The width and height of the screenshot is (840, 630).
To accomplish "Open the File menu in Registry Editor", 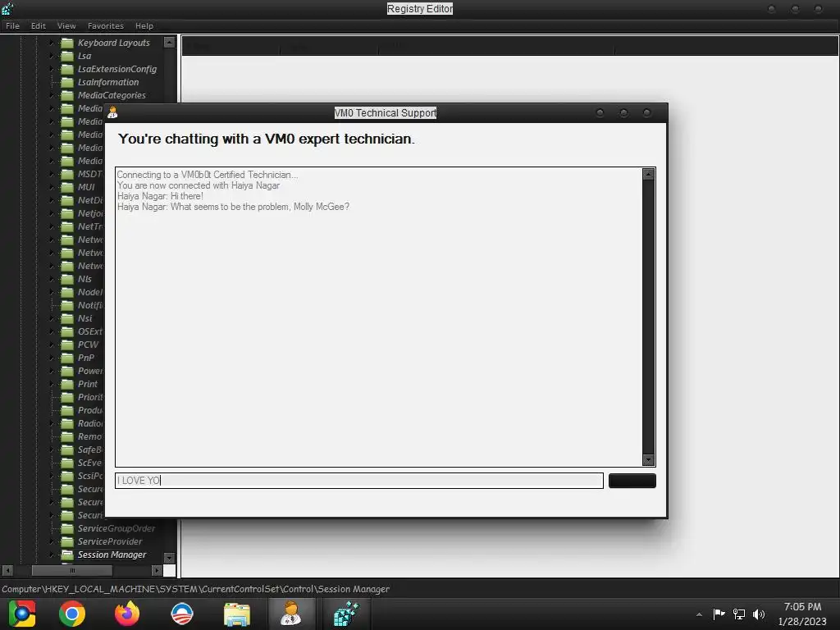I will point(12,25).
